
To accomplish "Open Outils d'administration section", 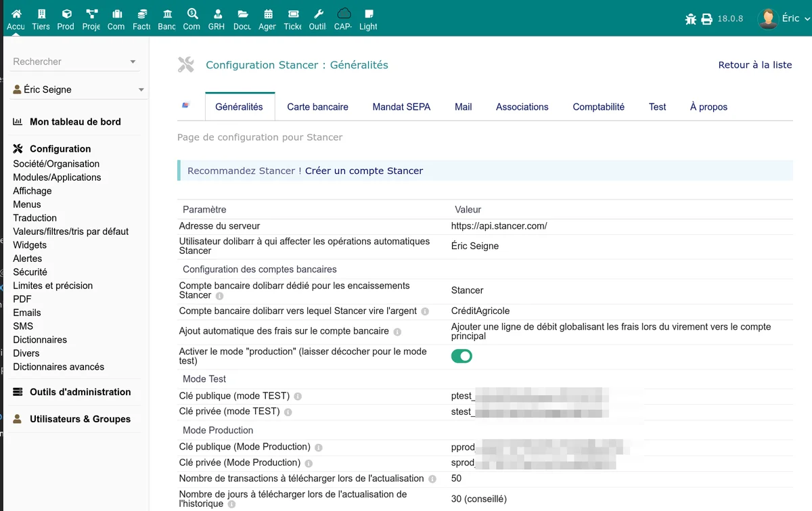I will 81,392.
